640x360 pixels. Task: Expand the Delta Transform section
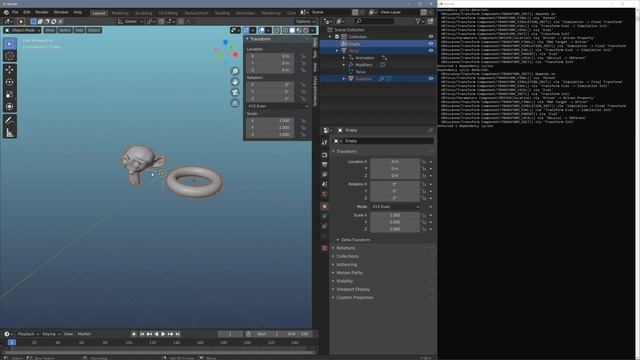click(x=355, y=240)
